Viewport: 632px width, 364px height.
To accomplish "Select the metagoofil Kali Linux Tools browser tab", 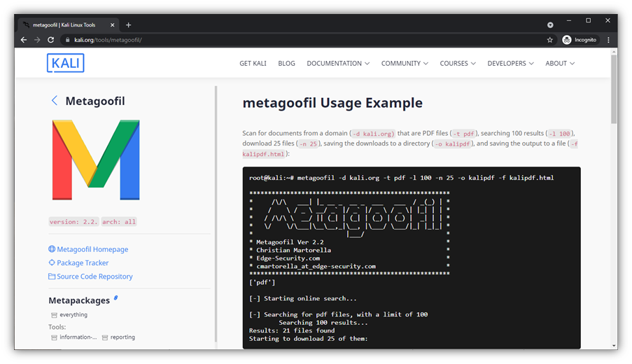I will coord(69,25).
